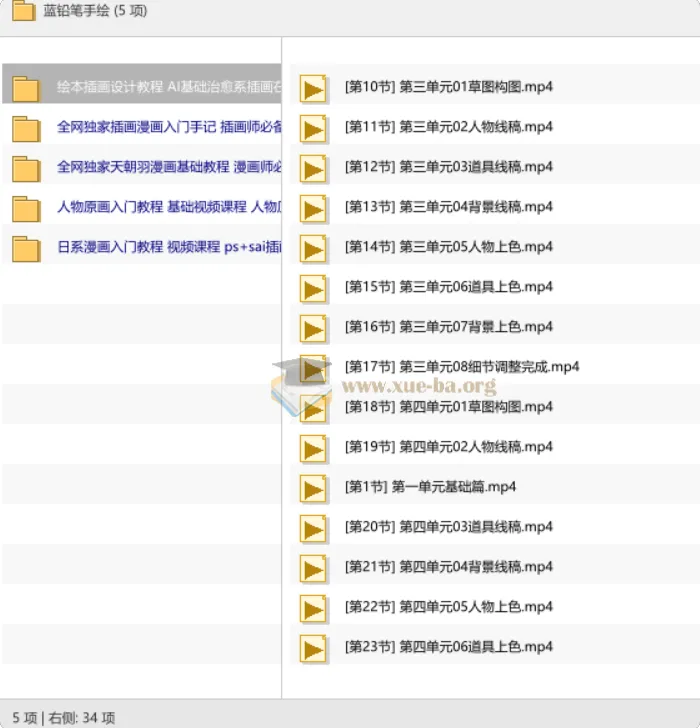Select file [第18节] 第四单元01草图构图.mp4
Screen dimensions: 700x728
tap(449, 407)
